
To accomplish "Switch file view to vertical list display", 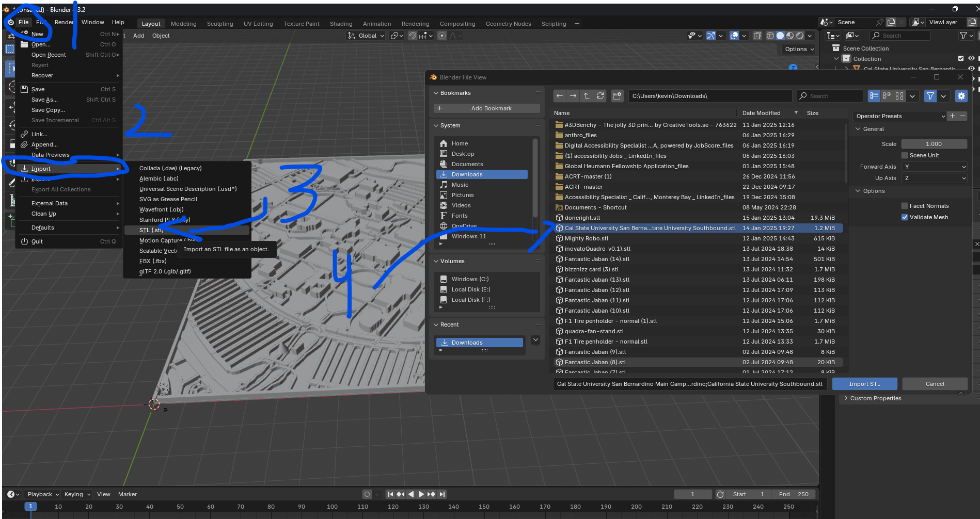I will point(874,96).
